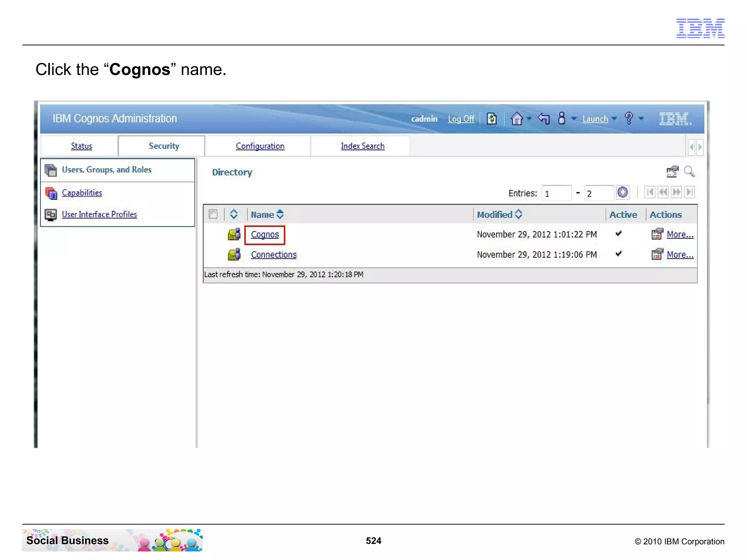The height and width of the screenshot is (560, 747).
Task: Click the Connections active checkmark
Action: click(x=619, y=253)
